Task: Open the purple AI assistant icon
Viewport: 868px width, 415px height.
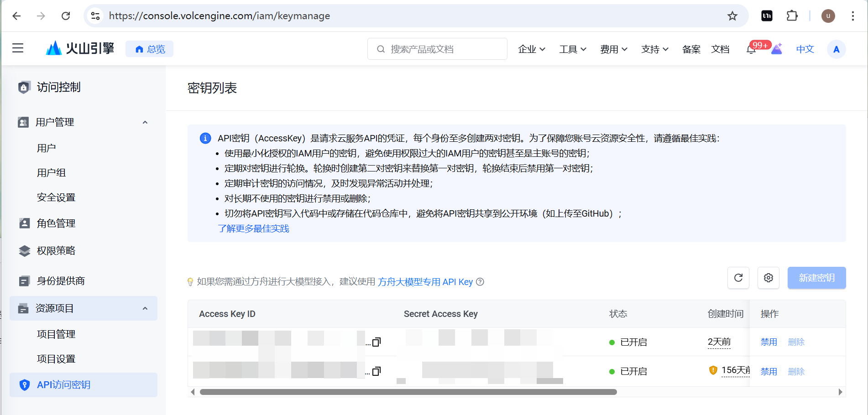Action: coord(777,49)
